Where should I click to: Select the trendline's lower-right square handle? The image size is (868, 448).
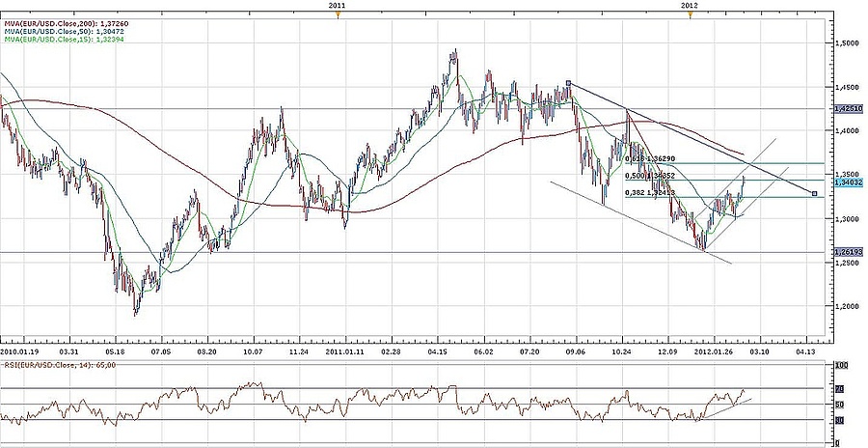coord(816,194)
